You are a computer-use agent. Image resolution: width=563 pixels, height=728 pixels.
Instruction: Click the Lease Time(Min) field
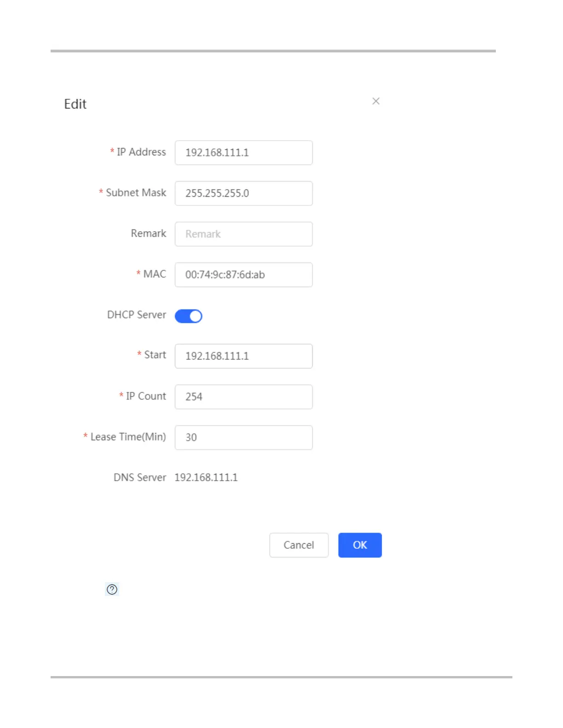(244, 438)
